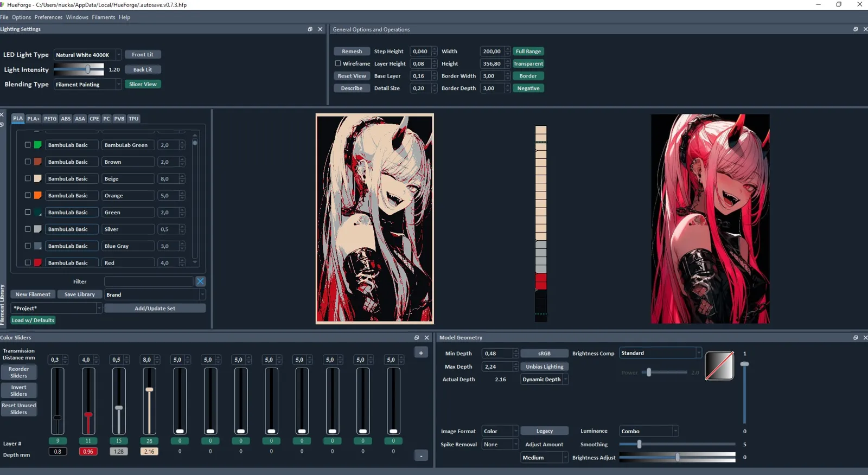Open the LED Light Type dropdown

pyautogui.click(x=87, y=55)
